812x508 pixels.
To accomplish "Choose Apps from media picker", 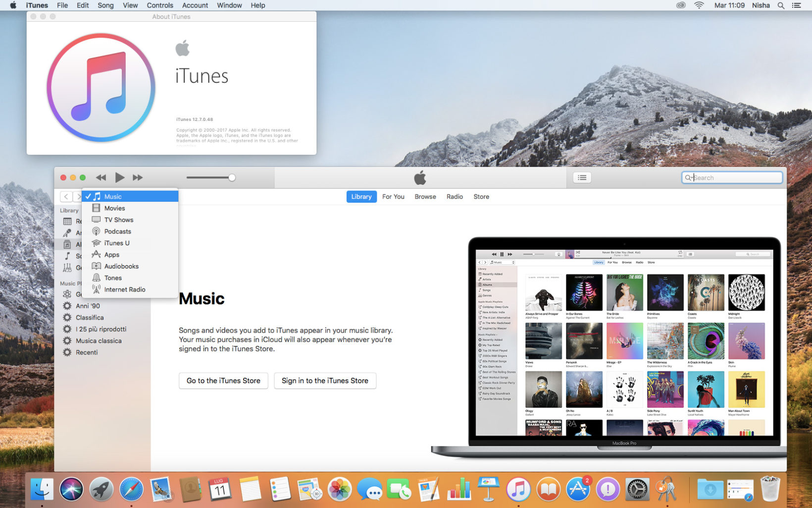I will tap(130, 255).
